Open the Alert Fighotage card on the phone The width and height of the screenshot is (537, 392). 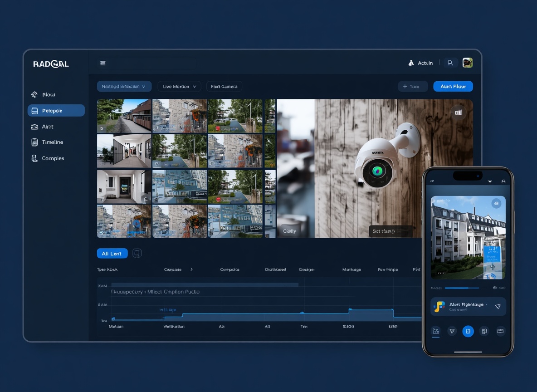tap(468, 306)
